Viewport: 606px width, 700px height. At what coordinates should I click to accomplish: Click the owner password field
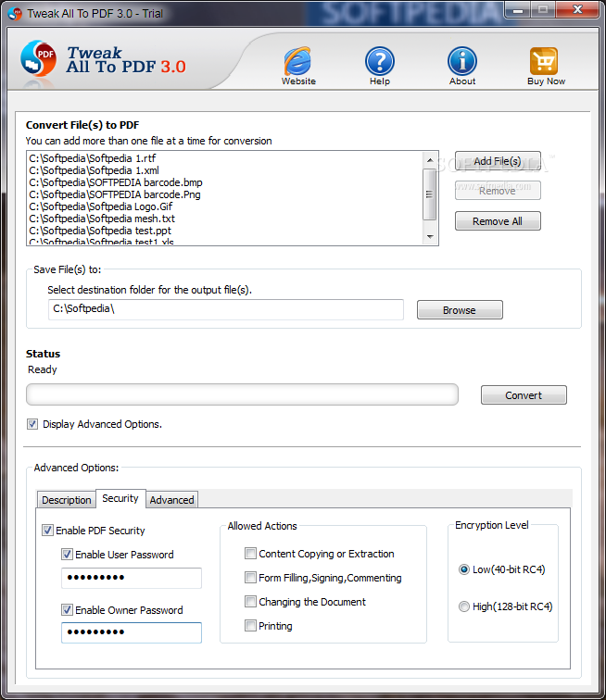132,632
